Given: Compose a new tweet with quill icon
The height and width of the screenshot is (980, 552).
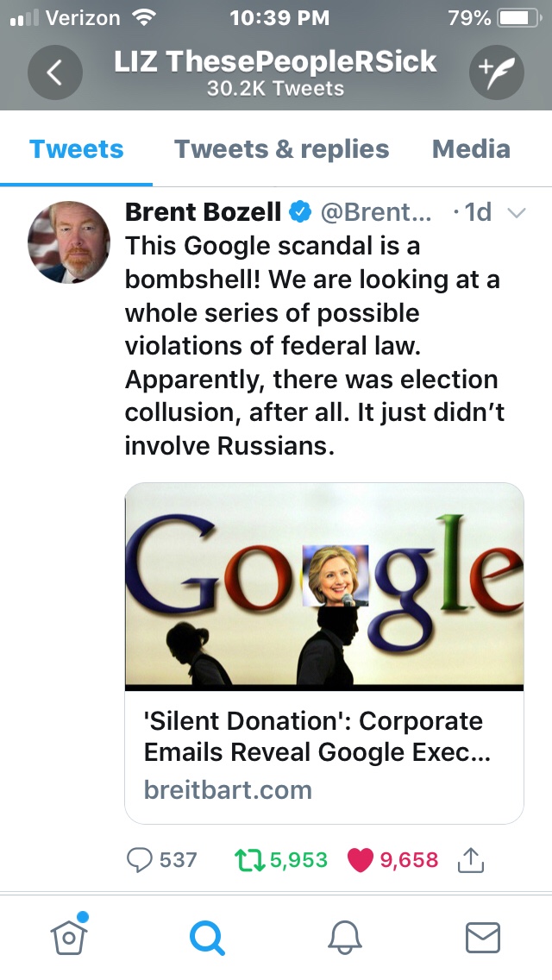Looking at the screenshot, I should click(496, 72).
